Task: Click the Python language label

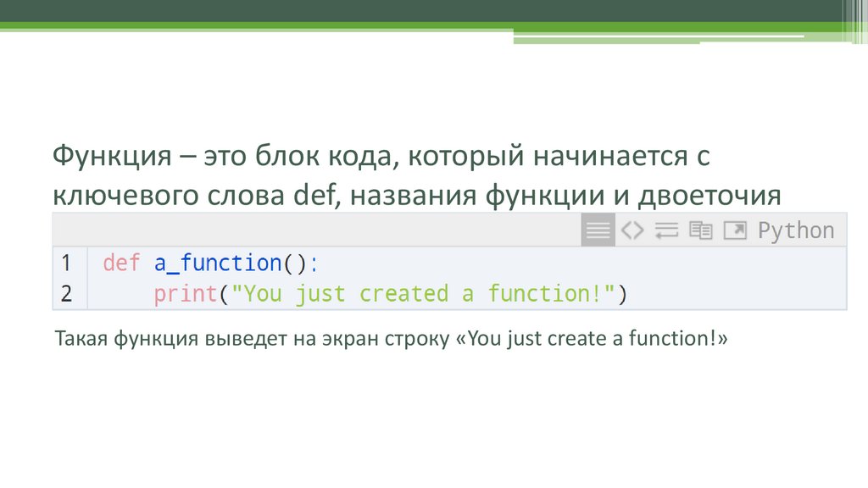Action: (x=796, y=230)
